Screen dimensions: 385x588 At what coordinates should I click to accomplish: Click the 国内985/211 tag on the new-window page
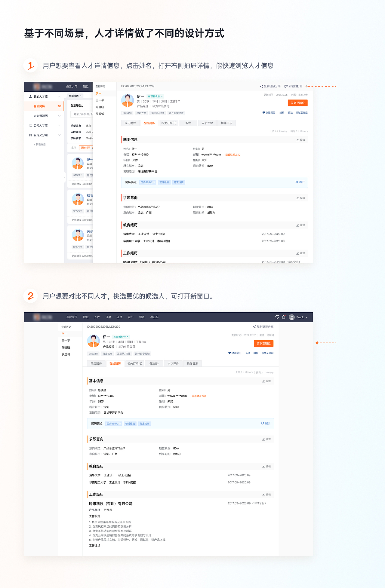113,424
